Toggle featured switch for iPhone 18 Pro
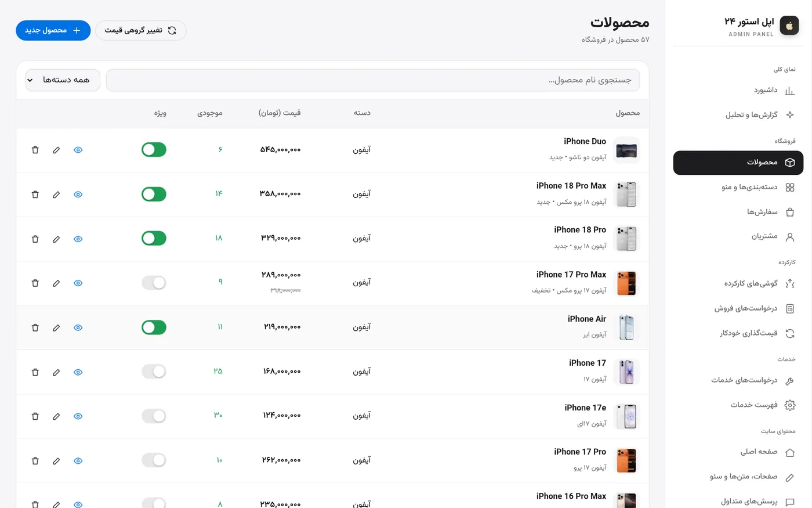812x508 pixels. (x=154, y=239)
